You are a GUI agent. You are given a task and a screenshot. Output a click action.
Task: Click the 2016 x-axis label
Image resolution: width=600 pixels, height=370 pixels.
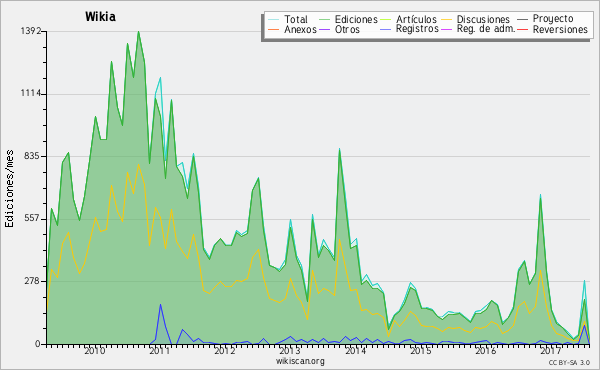tap(486, 351)
